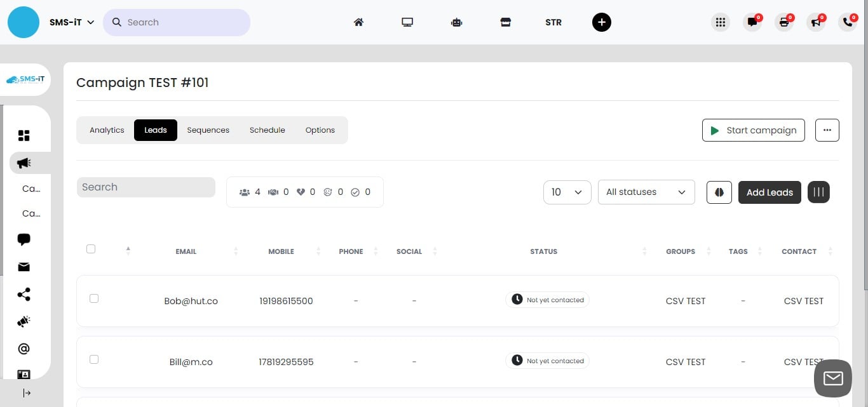Screen dimensions: 868x407
Task: Expand the SMS-iT workspace switcher dropdown
Action: click(x=71, y=22)
